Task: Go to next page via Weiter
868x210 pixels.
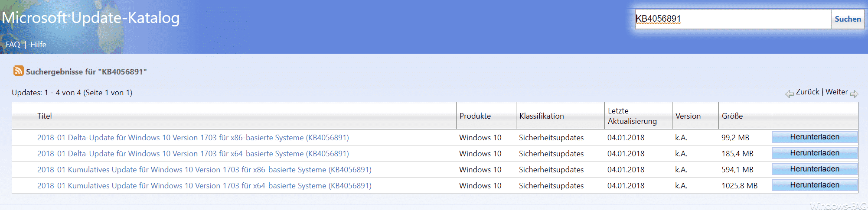Action: click(836, 92)
